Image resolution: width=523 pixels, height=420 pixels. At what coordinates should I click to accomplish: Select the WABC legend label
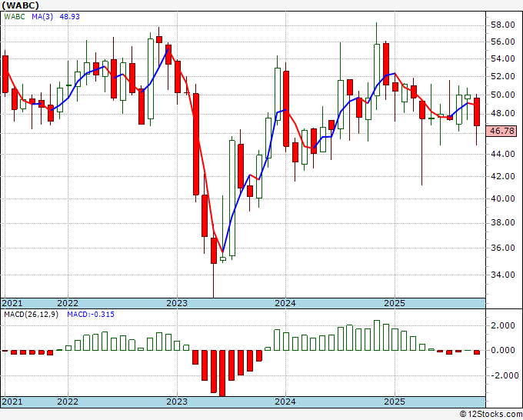click(x=15, y=17)
